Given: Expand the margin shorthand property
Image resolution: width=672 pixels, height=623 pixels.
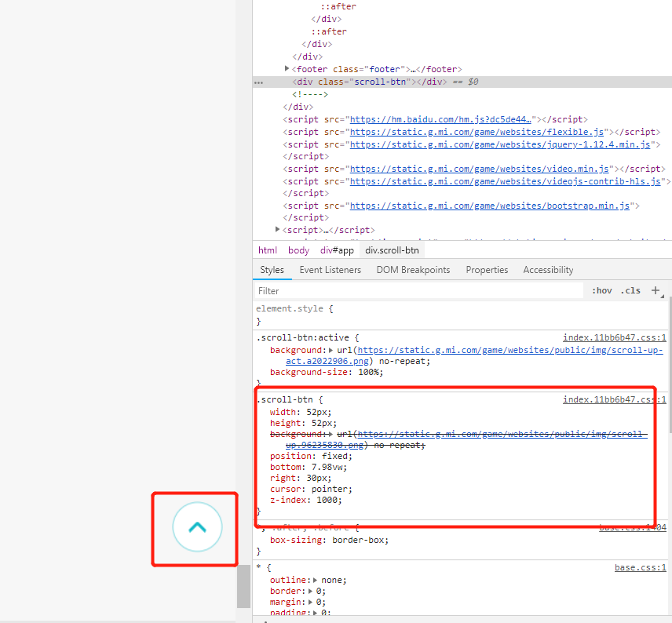Looking at the screenshot, I should tap(310, 602).
